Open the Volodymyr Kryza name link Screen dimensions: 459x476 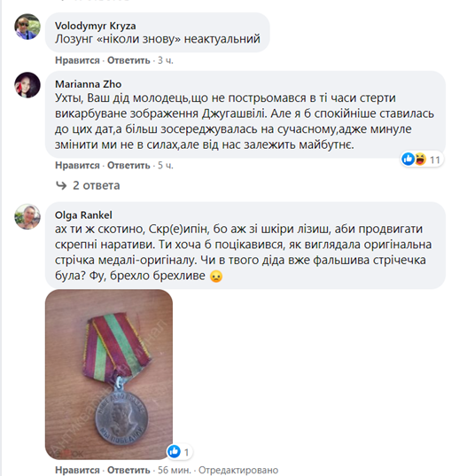(96, 26)
